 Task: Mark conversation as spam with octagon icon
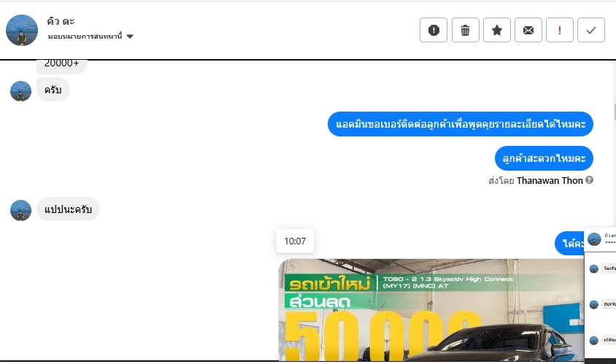pyautogui.click(x=434, y=30)
